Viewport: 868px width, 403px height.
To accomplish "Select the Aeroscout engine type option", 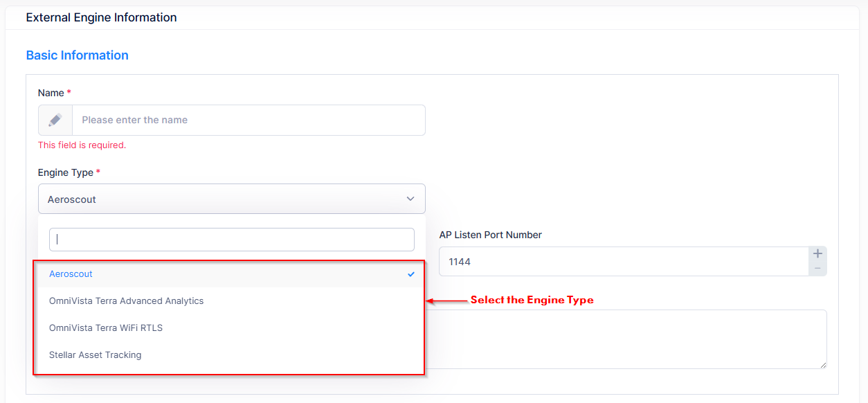I will tap(71, 274).
